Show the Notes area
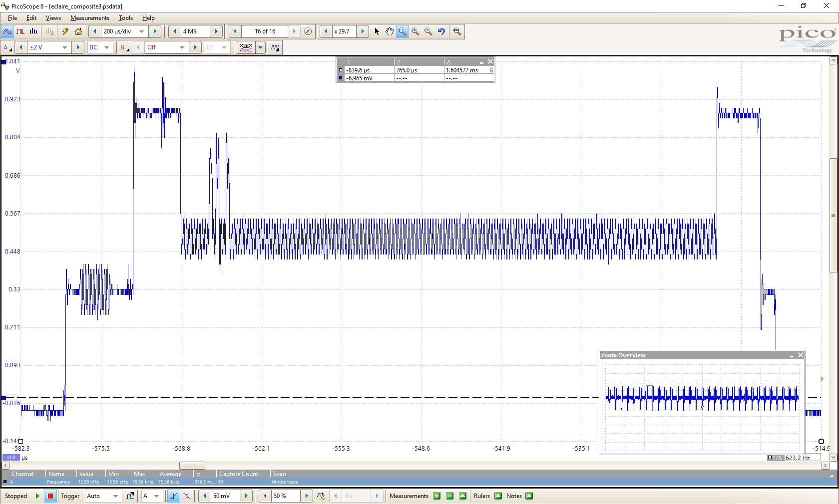 pyautogui.click(x=529, y=496)
